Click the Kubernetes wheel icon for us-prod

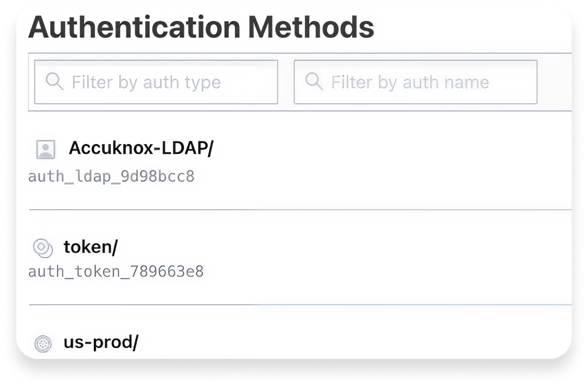click(x=42, y=342)
